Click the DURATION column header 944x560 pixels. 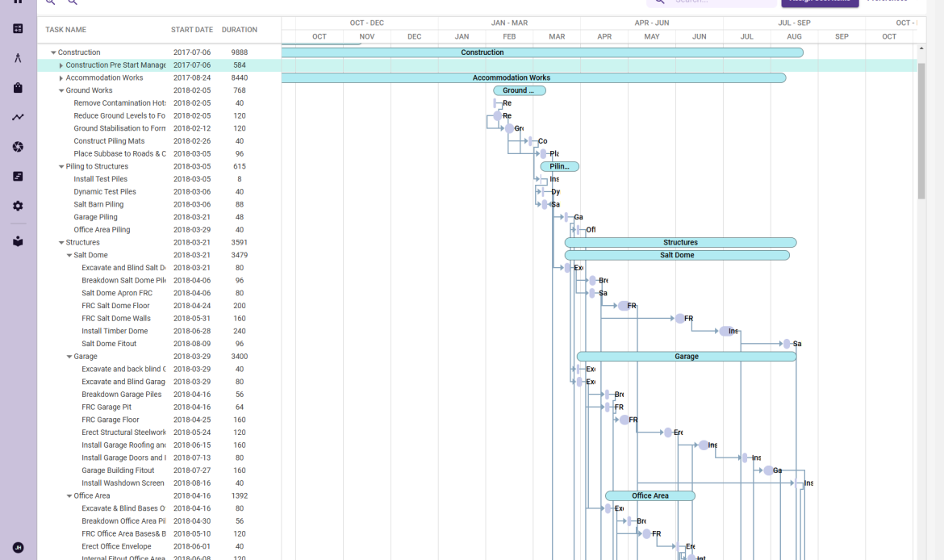click(x=239, y=30)
